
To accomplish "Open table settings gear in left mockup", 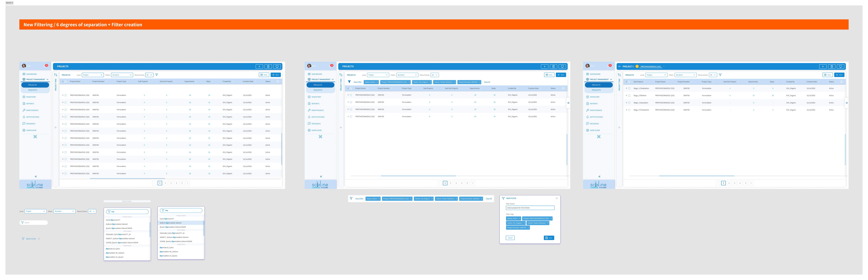I will coord(278,82).
